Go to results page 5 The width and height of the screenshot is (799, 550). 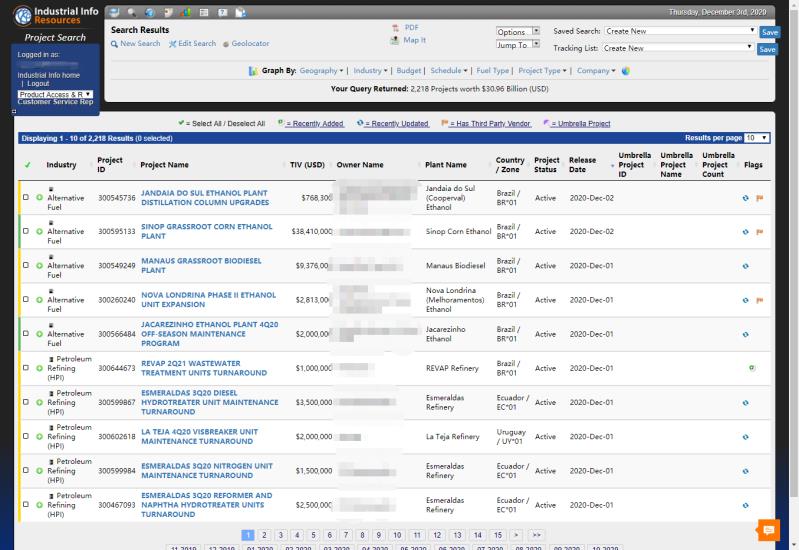[x=313, y=535]
